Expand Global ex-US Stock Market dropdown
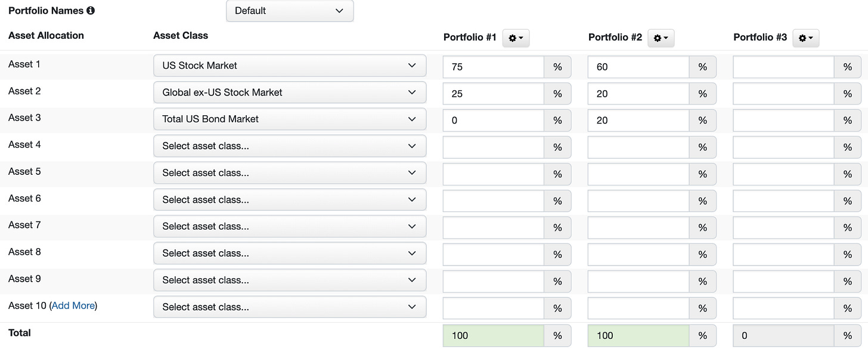This screenshot has height=355, width=868. point(290,92)
